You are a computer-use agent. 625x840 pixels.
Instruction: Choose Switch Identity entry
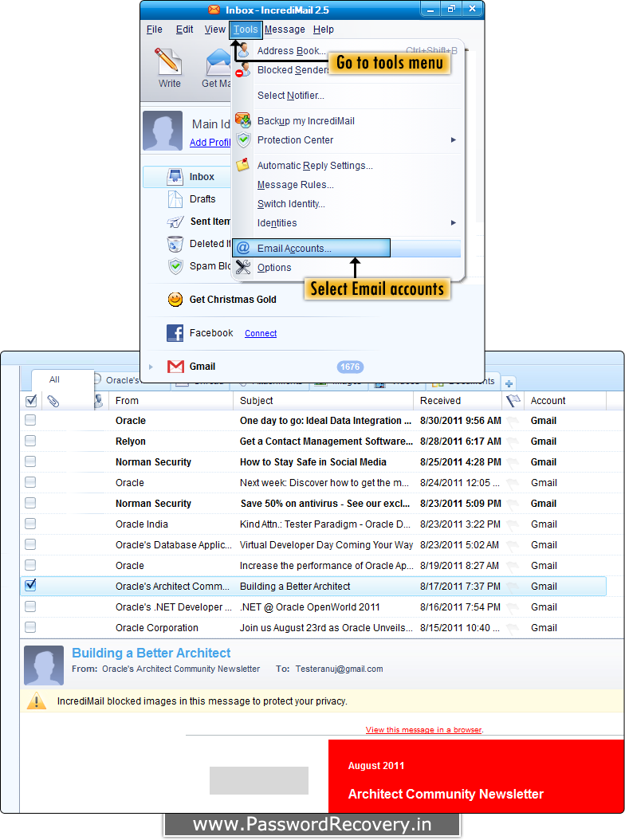coord(291,204)
